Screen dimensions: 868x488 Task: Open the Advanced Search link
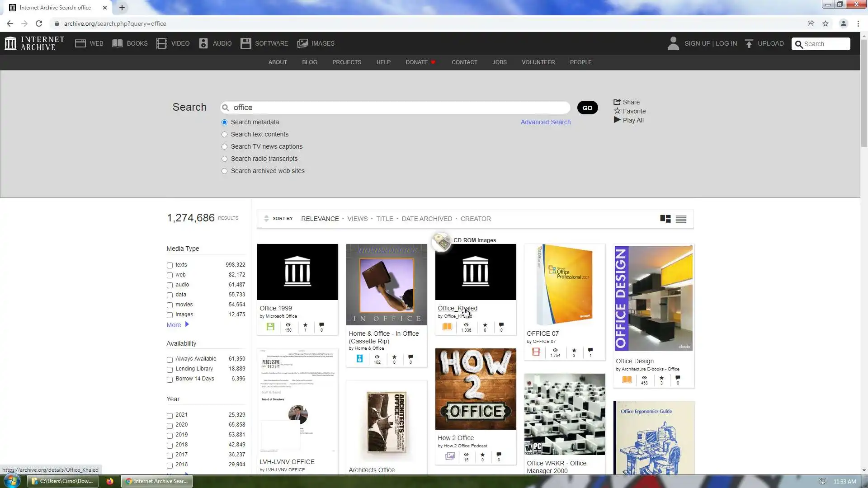tap(545, 122)
